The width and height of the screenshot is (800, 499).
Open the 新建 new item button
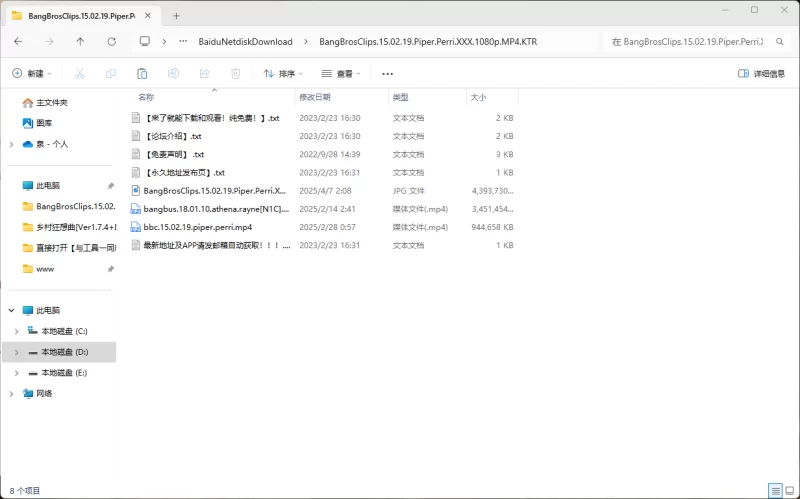click(x=32, y=74)
